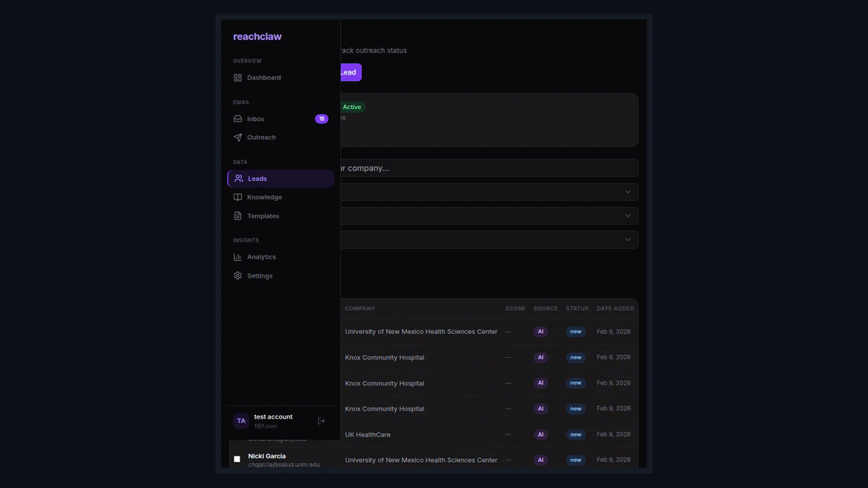Expand the filter dropdown directly below search
Image resolution: width=868 pixels, height=488 pixels.
point(628,192)
